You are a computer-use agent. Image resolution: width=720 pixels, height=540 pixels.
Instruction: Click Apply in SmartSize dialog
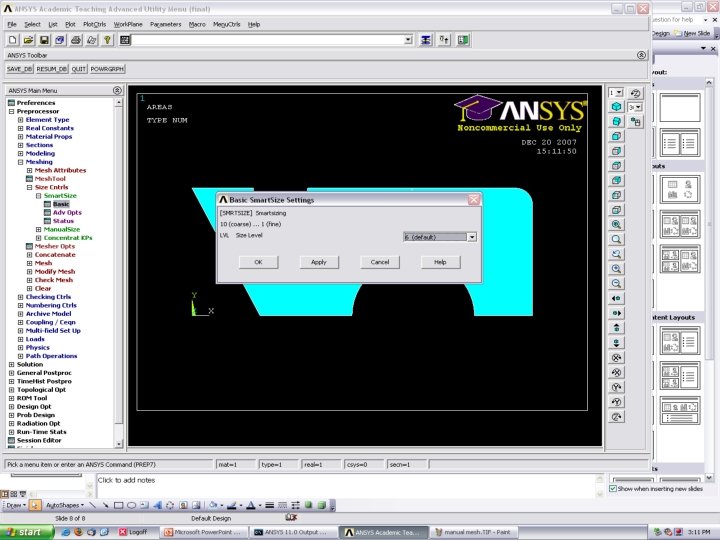tap(319, 262)
